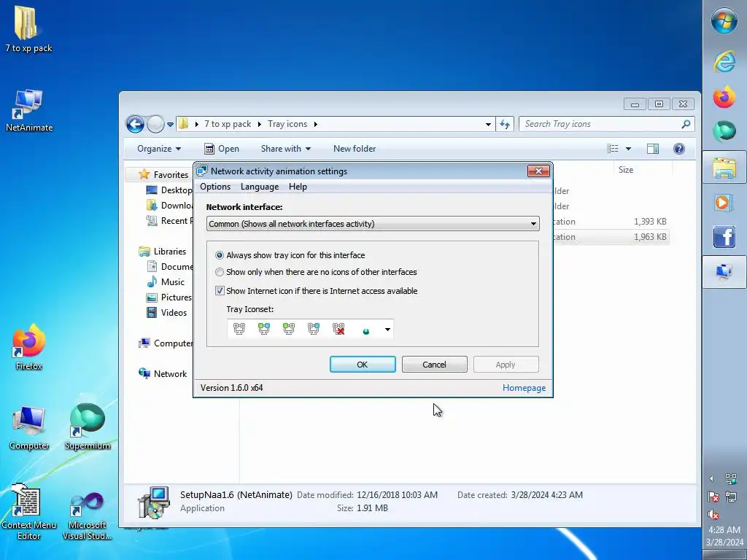
Task: Open the Organize dropdown in Explorer
Action: pos(159,149)
